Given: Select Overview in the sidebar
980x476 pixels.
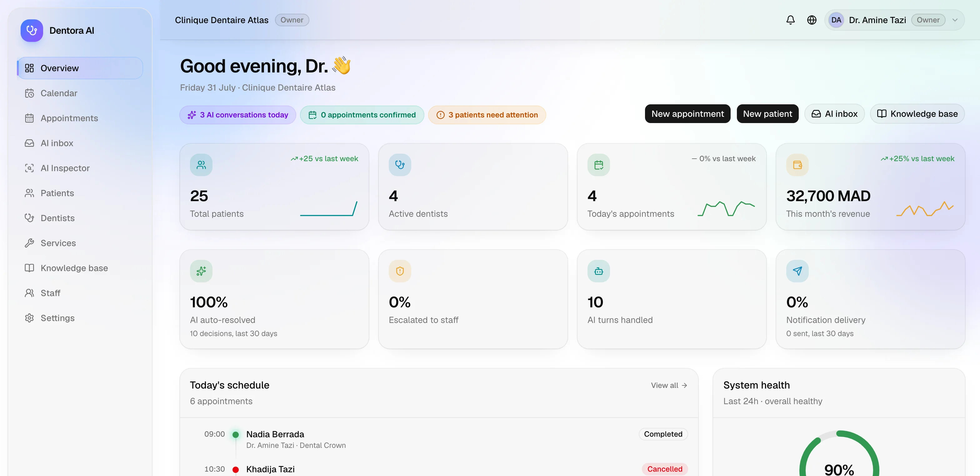Looking at the screenshot, I should point(80,68).
